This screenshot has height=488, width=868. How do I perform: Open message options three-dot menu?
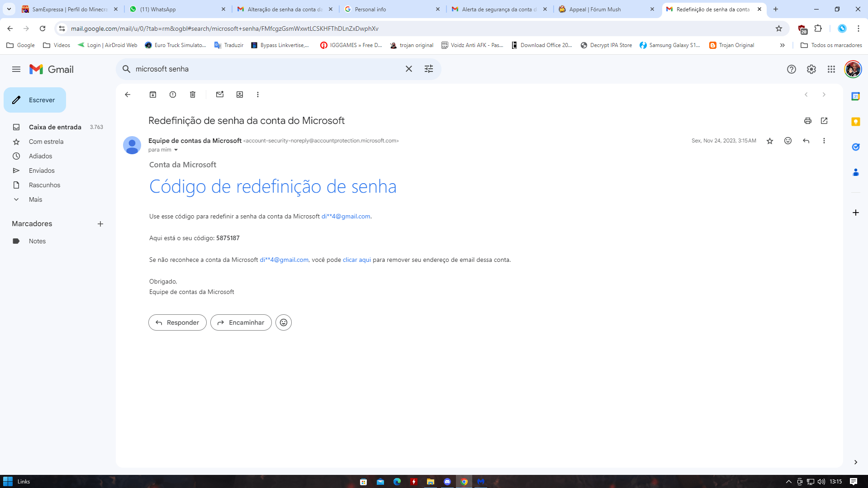click(824, 141)
